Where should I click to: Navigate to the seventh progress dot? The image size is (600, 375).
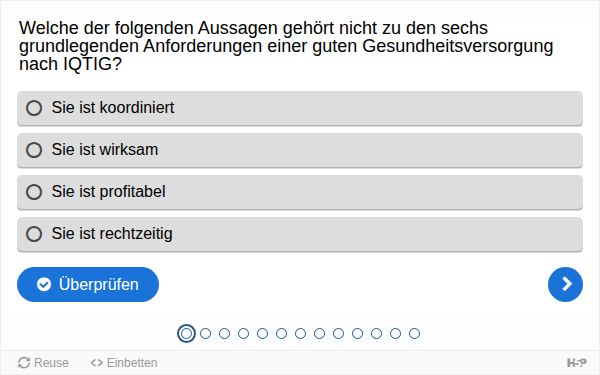pos(300,333)
